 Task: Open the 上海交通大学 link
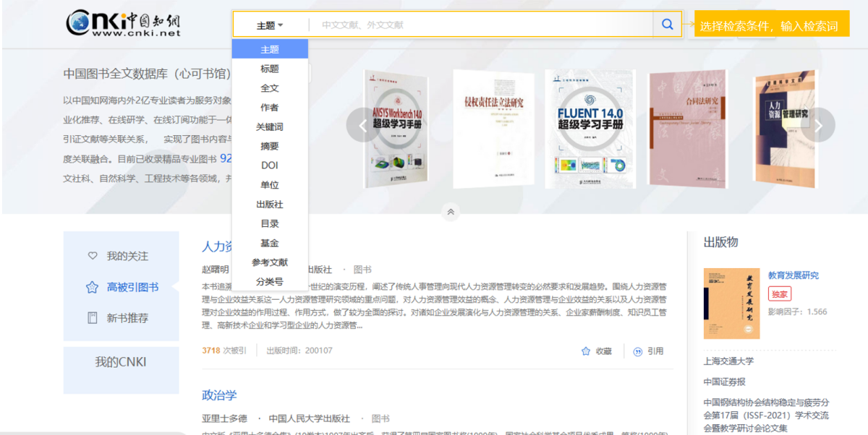728,361
